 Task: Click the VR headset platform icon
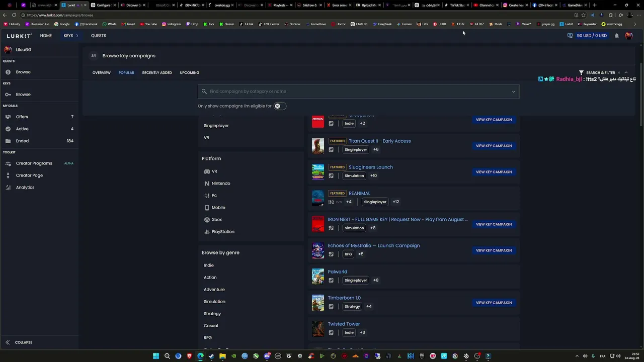pyautogui.click(x=207, y=171)
